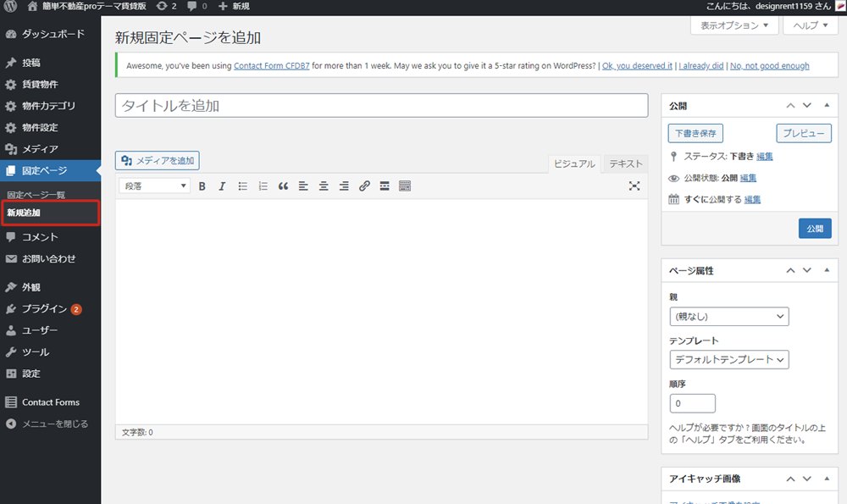Click the Bold formatting icon
The height and width of the screenshot is (504, 847).
(x=202, y=186)
